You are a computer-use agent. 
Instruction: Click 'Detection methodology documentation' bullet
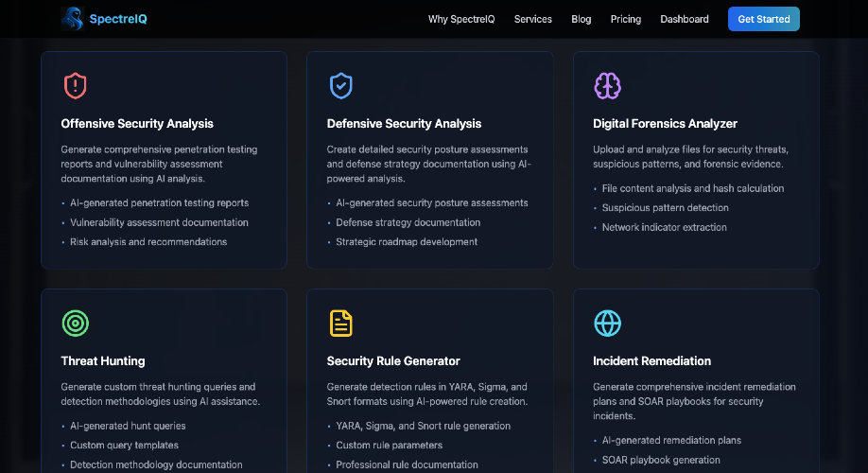[x=156, y=464]
